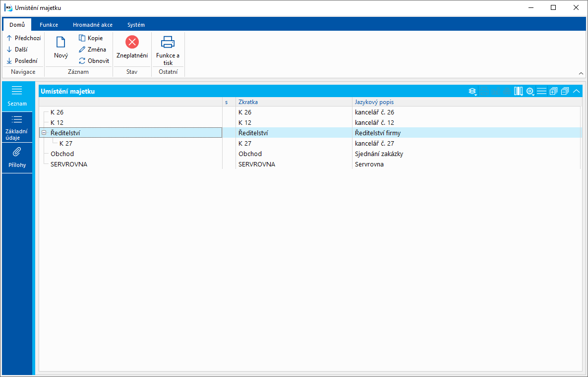
Task: Collapse the ribbon with the arrow
Action: (x=581, y=73)
